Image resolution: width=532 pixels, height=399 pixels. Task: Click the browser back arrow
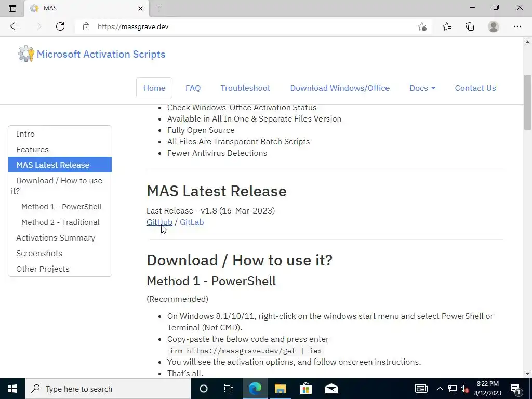coord(14,26)
